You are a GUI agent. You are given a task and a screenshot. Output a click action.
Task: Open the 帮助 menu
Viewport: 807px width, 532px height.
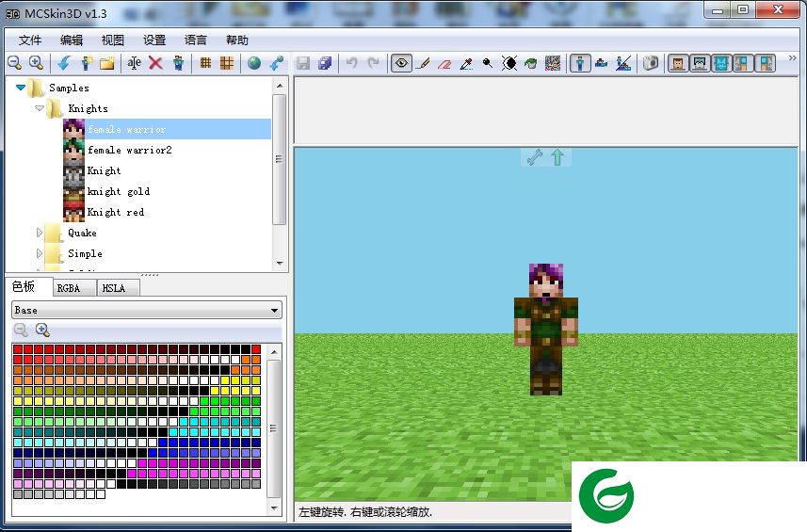coord(236,40)
